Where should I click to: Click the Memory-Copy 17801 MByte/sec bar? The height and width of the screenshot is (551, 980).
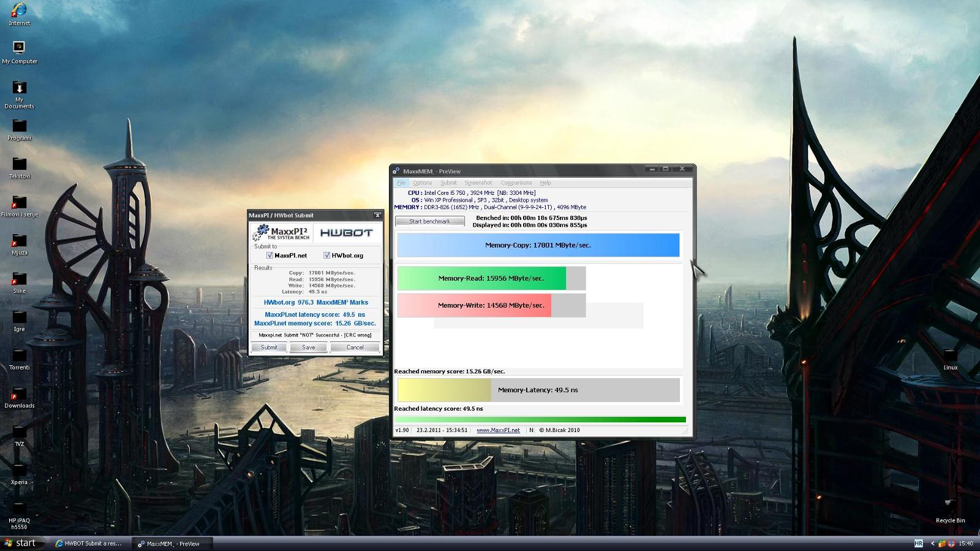click(x=538, y=245)
